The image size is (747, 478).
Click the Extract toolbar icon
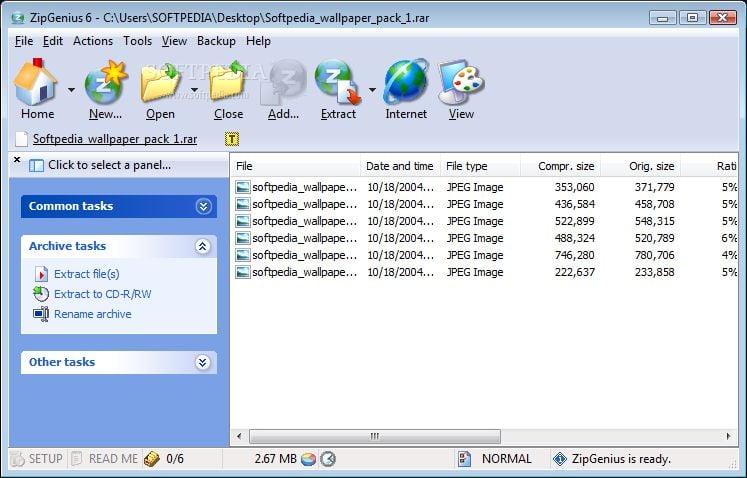pos(338,82)
